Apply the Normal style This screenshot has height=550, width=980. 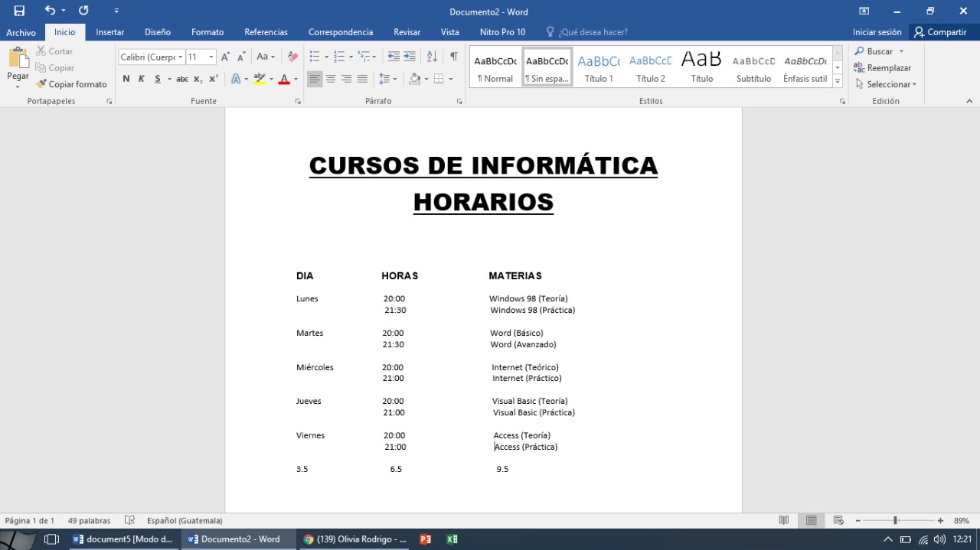click(495, 67)
